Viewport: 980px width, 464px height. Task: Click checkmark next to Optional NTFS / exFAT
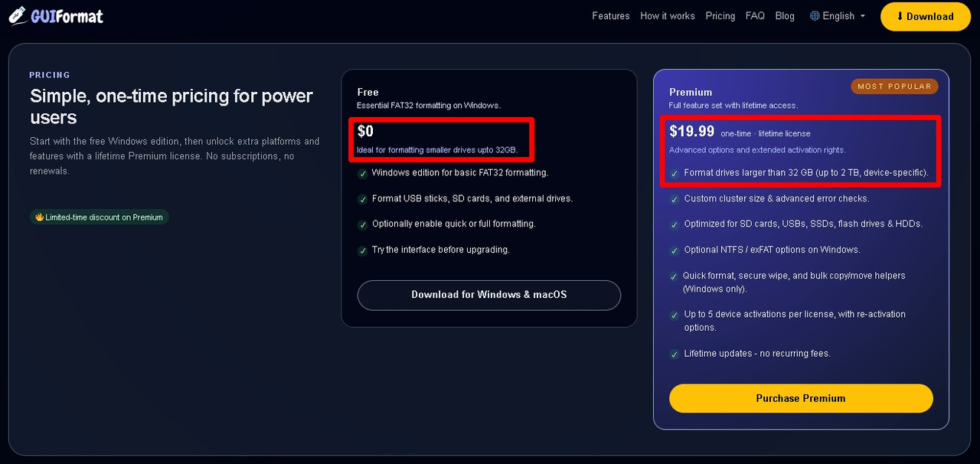point(675,250)
